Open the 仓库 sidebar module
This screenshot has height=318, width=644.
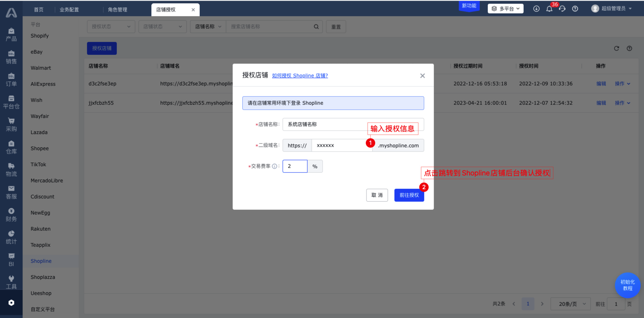(11, 148)
